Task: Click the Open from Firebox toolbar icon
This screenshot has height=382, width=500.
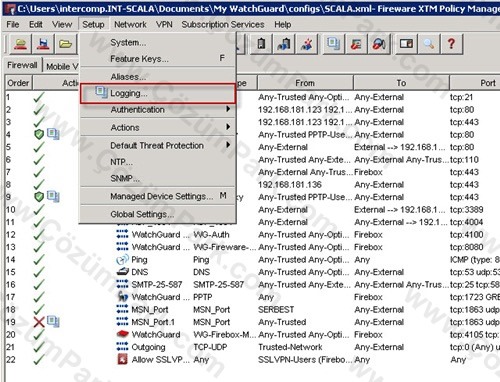Action: (20, 44)
